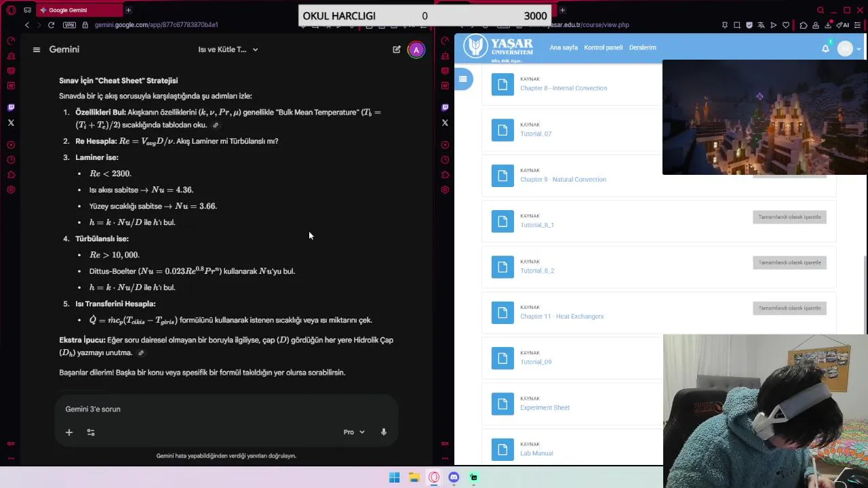Take snapshot with camera toolbar icon
The image size is (868, 488).
click(736, 25)
